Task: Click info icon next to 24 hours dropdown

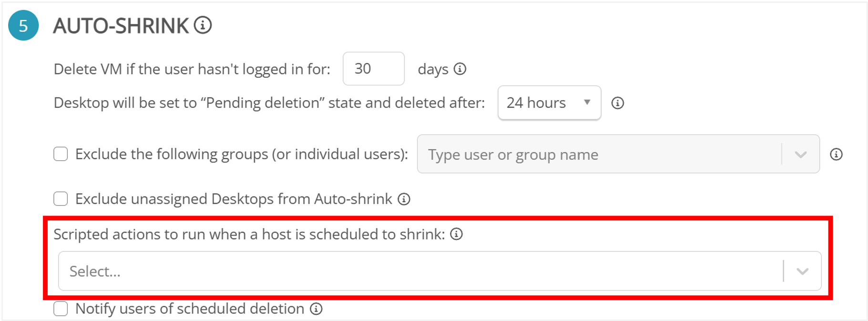Action: click(x=618, y=103)
